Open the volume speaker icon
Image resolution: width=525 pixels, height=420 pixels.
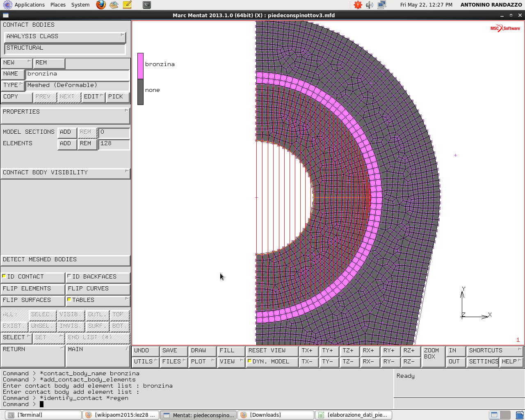click(x=370, y=5)
